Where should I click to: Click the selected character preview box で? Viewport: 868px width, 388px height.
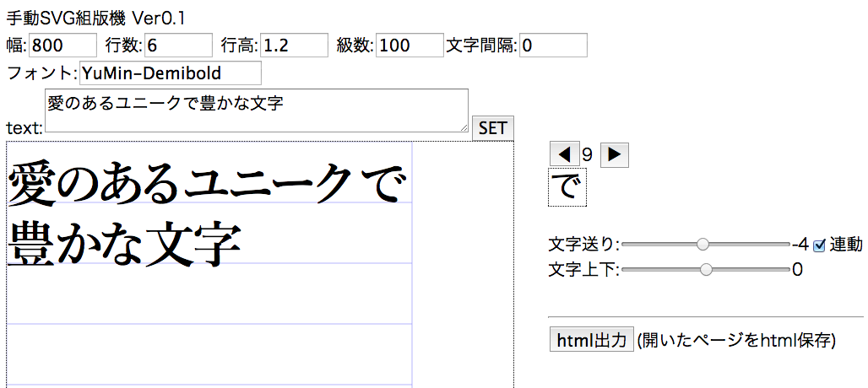(567, 186)
